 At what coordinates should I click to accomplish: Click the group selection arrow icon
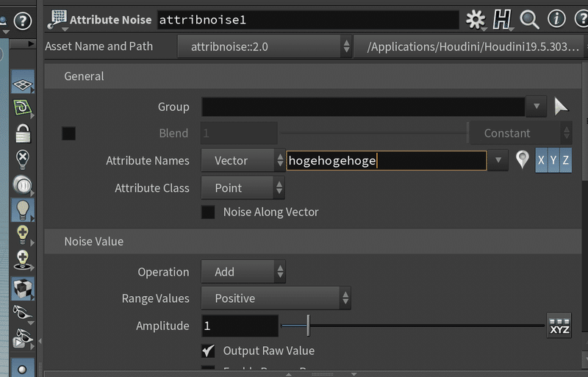point(561,107)
